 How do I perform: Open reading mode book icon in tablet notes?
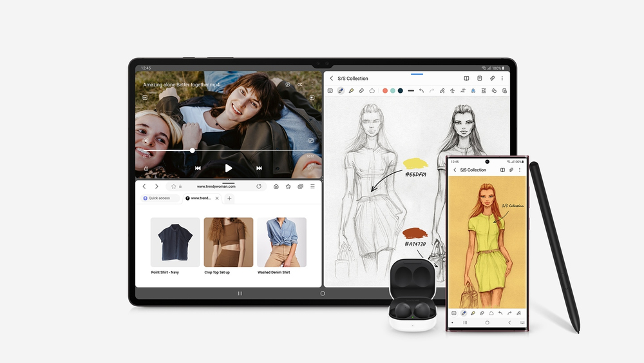[467, 78]
